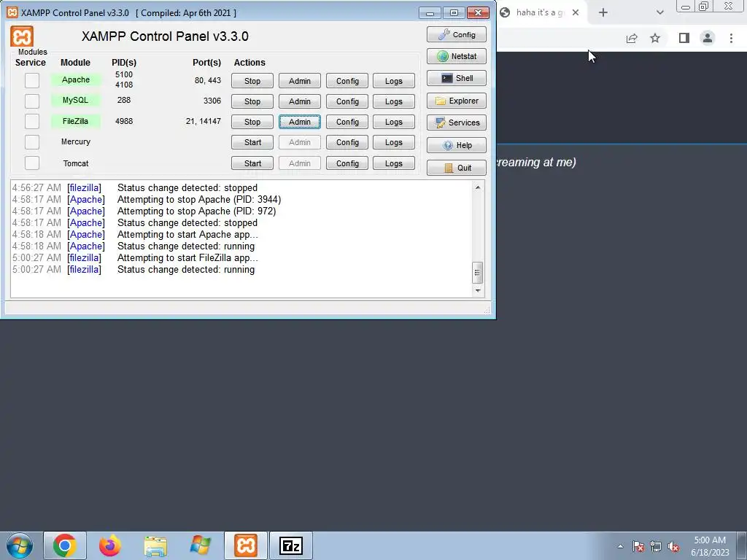Image resolution: width=747 pixels, height=560 pixels.
Task: Start the Mercury module
Action: coord(252,142)
